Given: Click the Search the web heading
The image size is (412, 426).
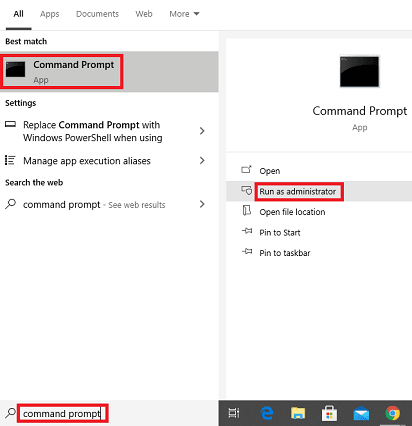Looking at the screenshot, I should [x=34, y=182].
